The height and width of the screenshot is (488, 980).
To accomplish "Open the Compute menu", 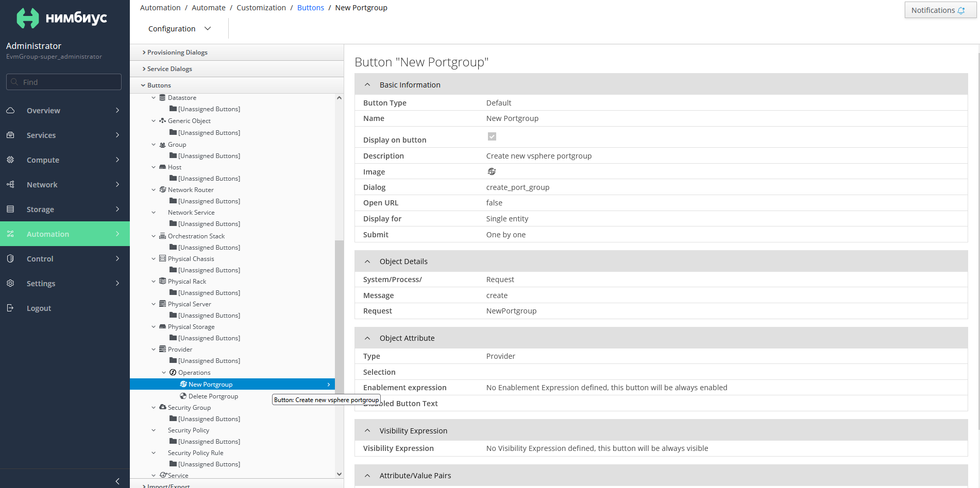I will point(65,160).
